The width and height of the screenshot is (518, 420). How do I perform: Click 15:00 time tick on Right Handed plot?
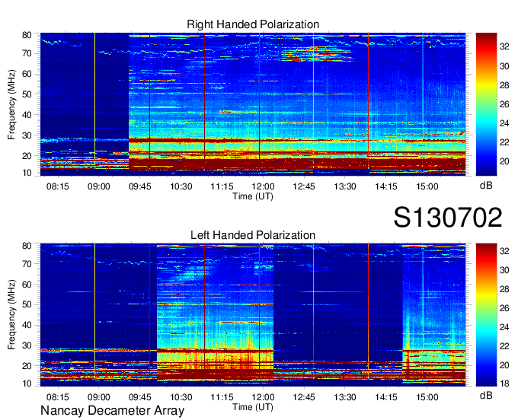coord(427,186)
